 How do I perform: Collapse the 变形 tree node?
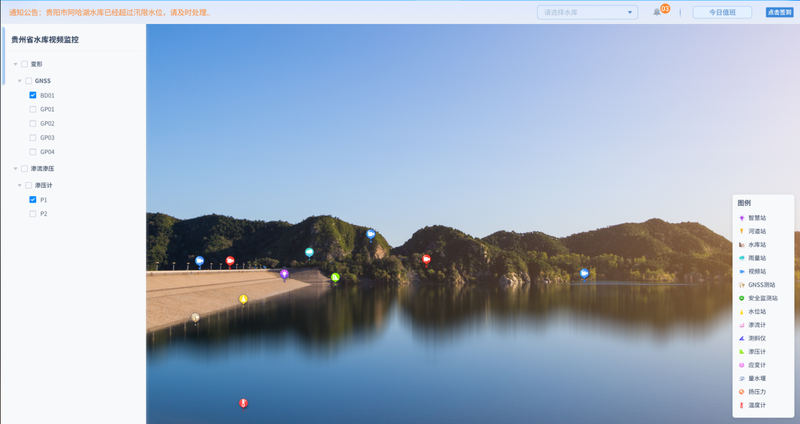tap(15, 64)
